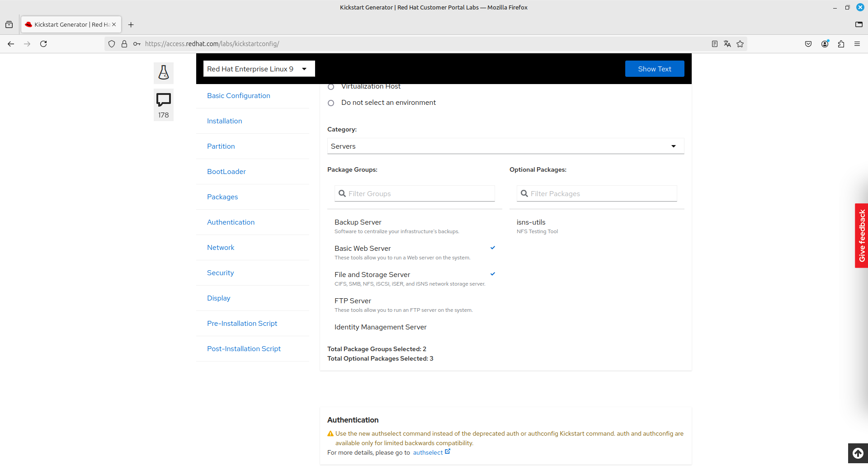View site security padlock details
Image resolution: width=868 pixels, height=470 pixels.
(124, 44)
